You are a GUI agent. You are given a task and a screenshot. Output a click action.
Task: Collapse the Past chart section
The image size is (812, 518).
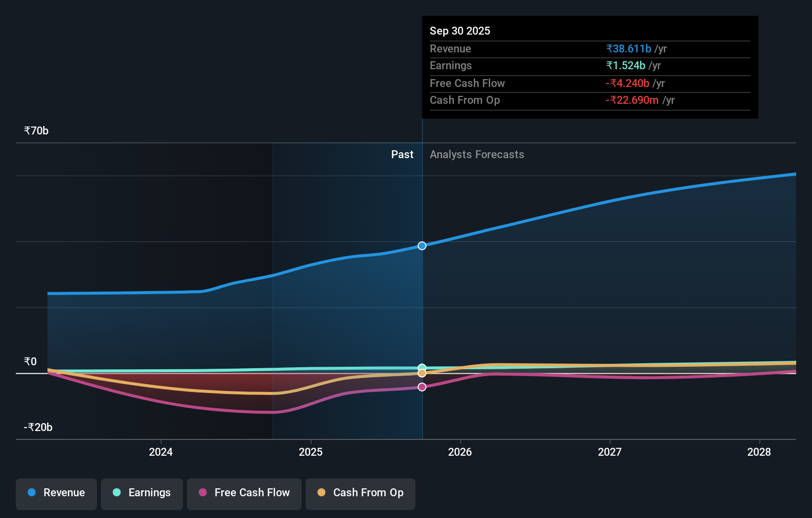402,154
